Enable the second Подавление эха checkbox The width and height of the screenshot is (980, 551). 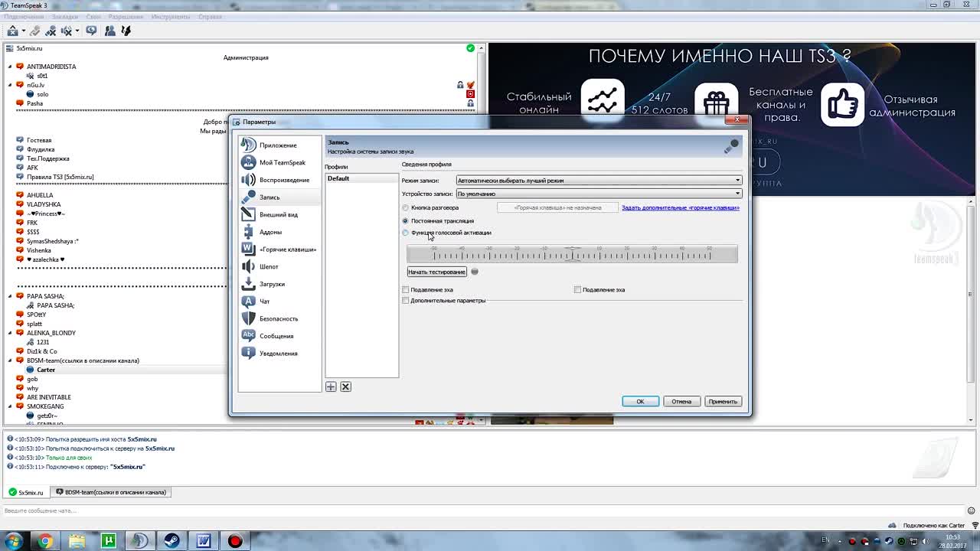(578, 290)
